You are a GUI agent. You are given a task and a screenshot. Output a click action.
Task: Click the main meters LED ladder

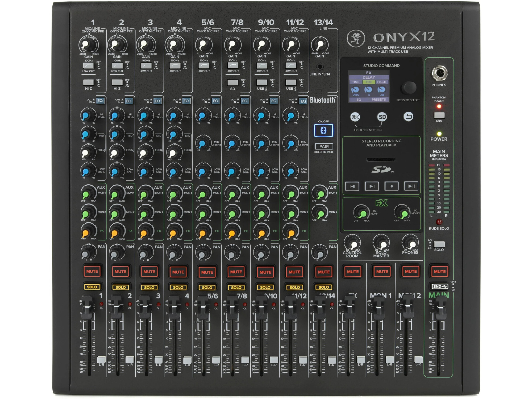click(439, 189)
